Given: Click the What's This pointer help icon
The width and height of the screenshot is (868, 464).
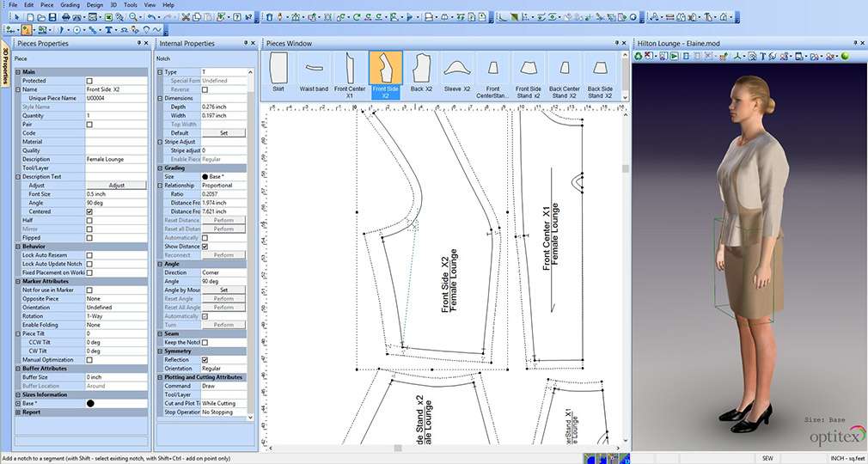Looking at the screenshot, I should click(x=248, y=17).
